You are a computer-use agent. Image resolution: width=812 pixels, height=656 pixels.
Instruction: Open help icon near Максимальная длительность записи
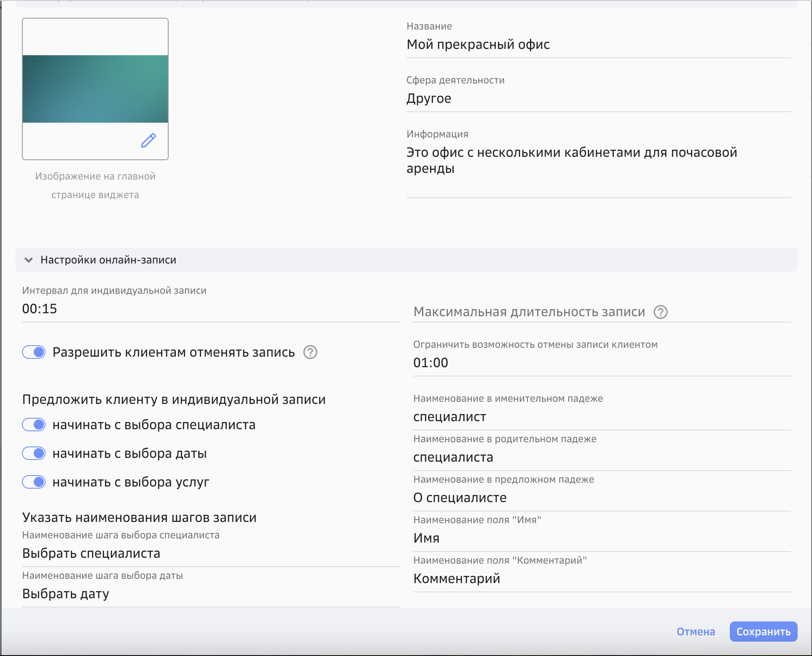point(660,312)
